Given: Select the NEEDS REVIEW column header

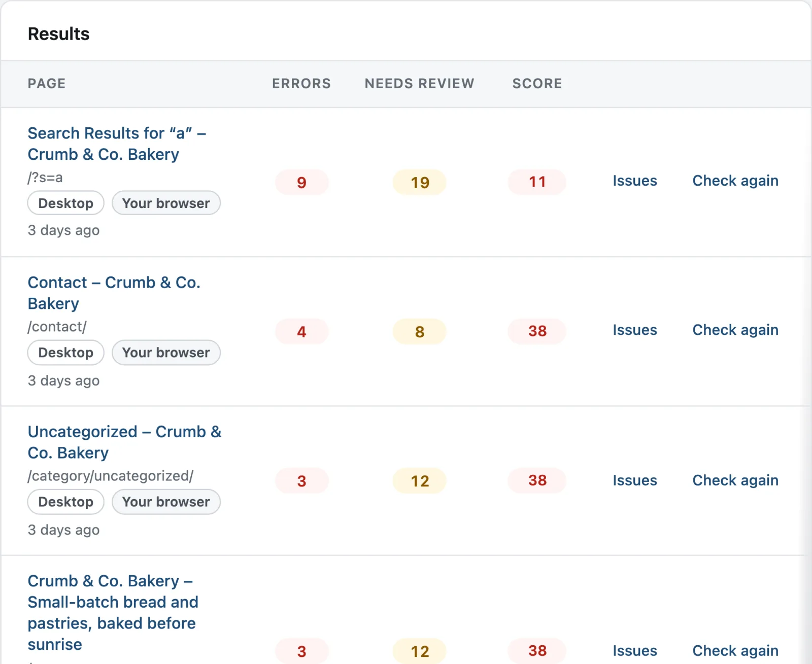Looking at the screenshot, I should (x=420, y=83).
